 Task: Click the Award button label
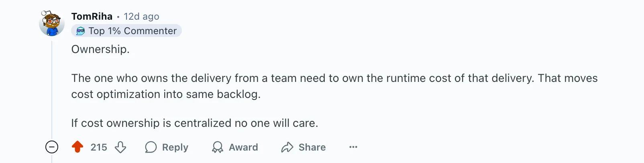[243, 147]
